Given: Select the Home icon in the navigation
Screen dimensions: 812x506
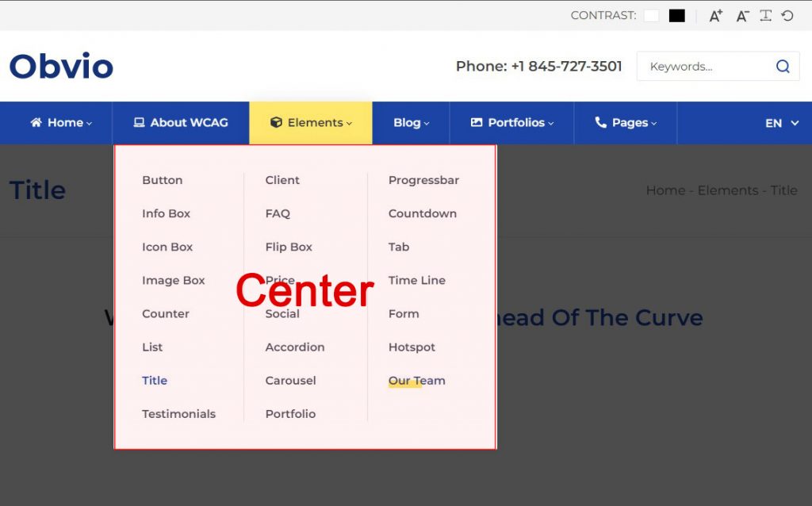Looking at the screenshot, I should coord(35,122).
